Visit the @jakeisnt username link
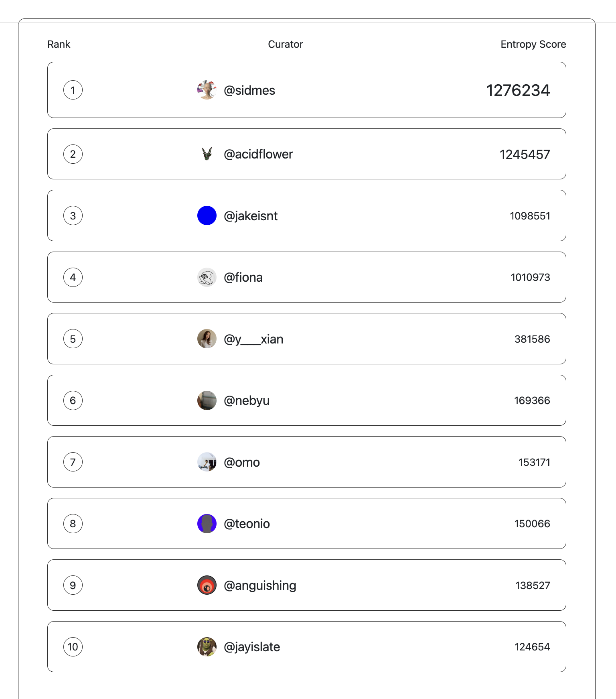The height and width of the screenshot is (699, 616). tap(251, 216)
